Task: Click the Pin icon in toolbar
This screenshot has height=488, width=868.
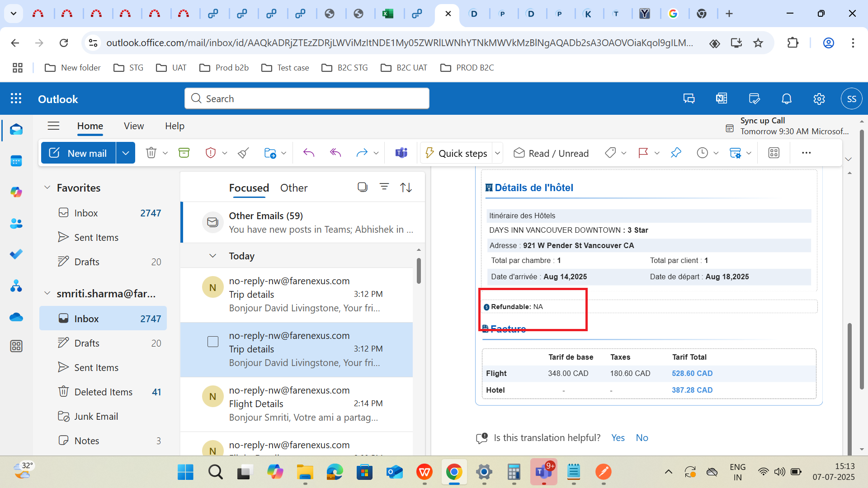Action: tap(676, 153)
